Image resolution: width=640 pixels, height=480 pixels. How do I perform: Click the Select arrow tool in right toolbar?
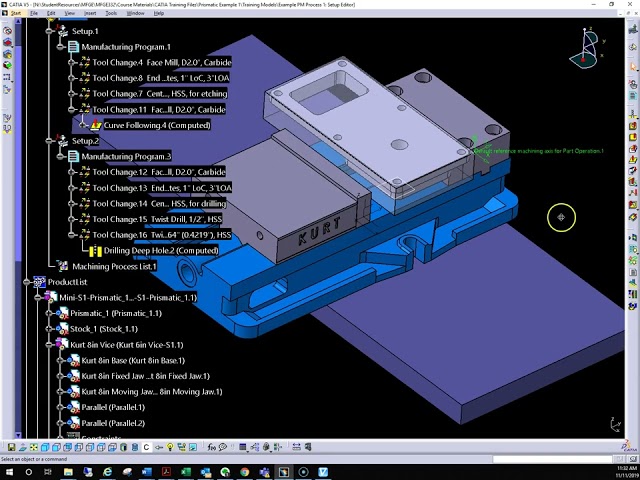(633, 66)
